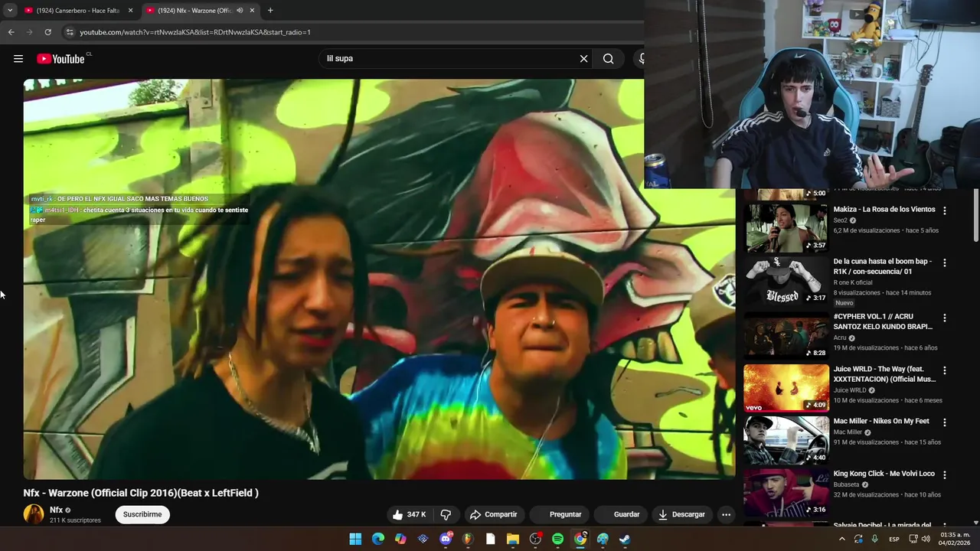The height and width of the screenshot is (551, 980).
Task: Open ESP keyboard language indicator
Action: point(894,539)
